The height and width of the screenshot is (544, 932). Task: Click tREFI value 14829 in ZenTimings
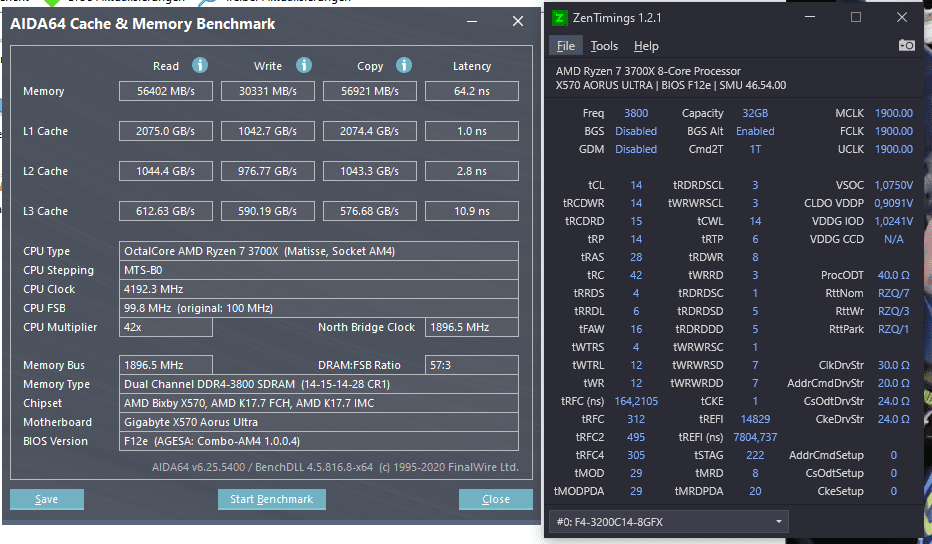755,419
